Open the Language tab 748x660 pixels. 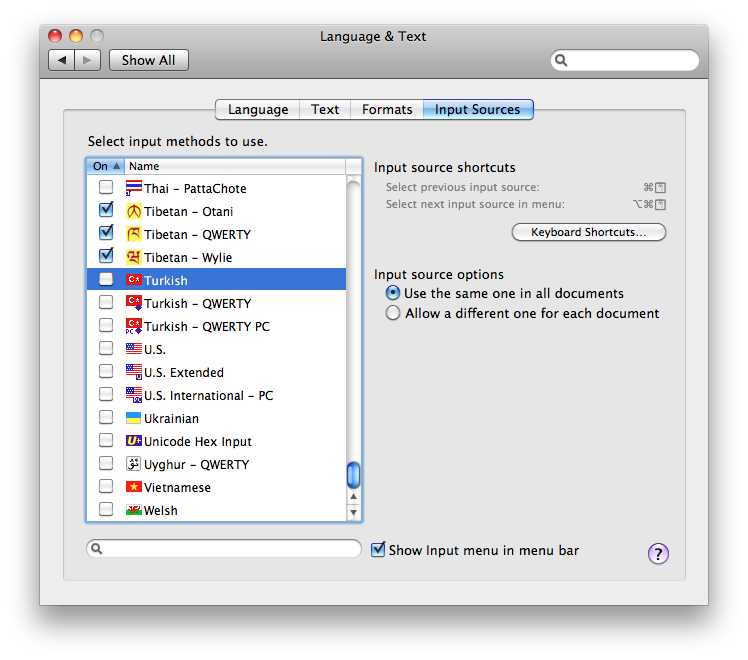click(258, 110)
